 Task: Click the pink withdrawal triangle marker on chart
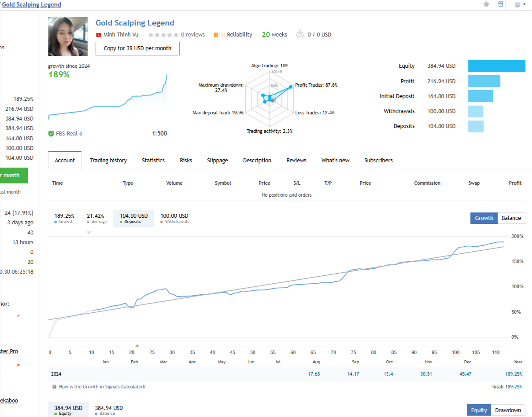pos(89,233)
